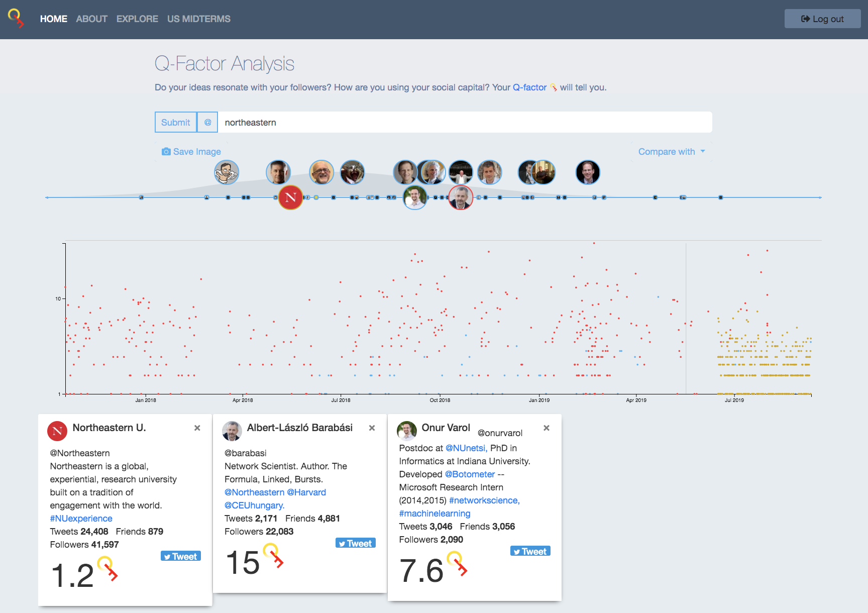
Task: Tweet Barabási's Q-factor score
Action: pos(356,543)
